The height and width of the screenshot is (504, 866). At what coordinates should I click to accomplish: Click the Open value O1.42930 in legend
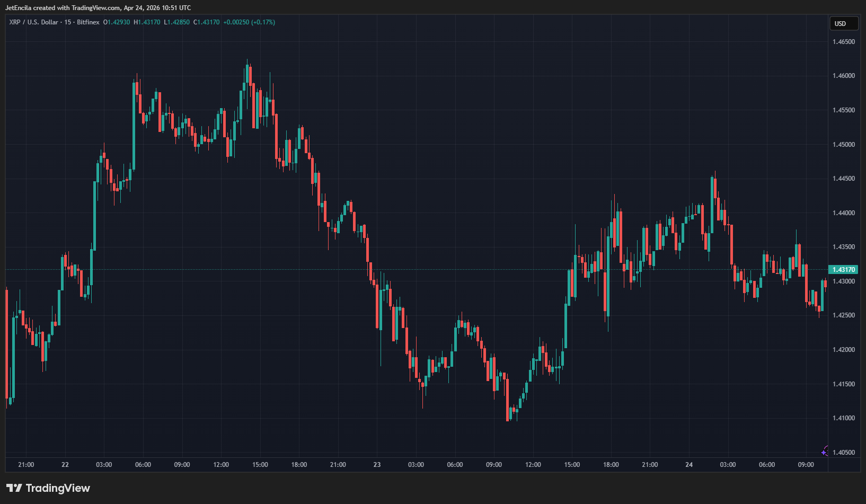[x=117, y=22]
